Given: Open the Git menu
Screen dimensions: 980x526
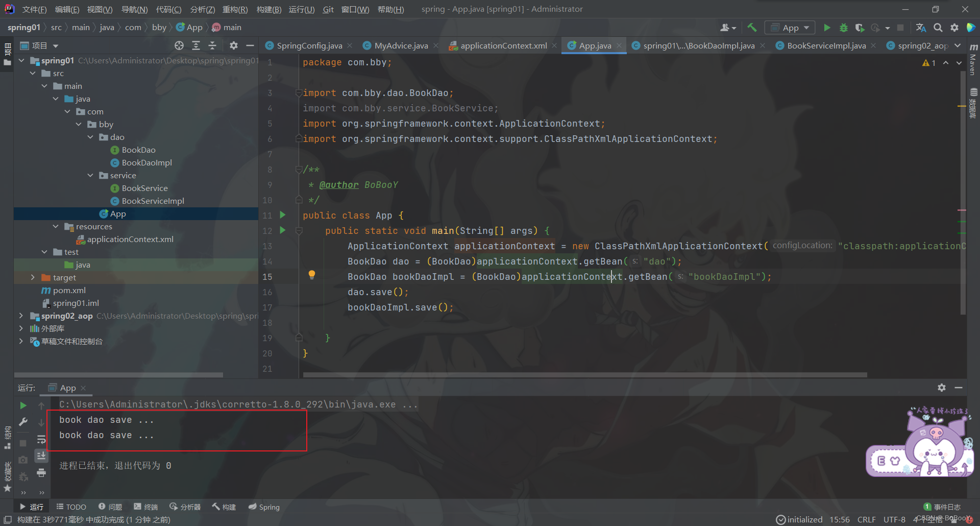Looking at the screenshot, I should 328,9.
